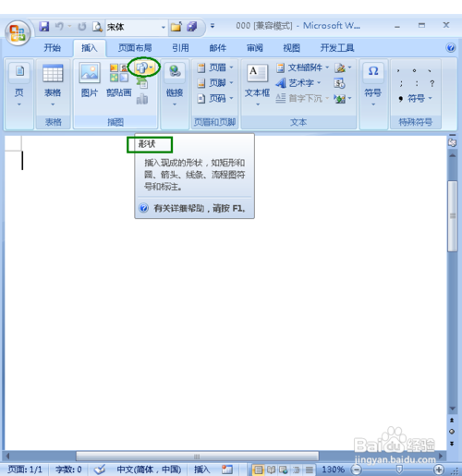
Task: Insert the semicolon special symbol
Action: point(401,83)
